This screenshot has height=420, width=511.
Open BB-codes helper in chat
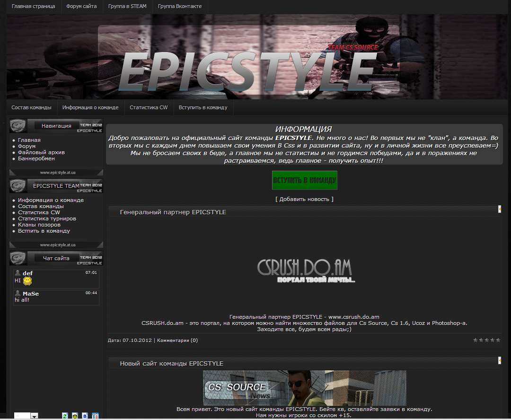(x=85, y=416)
